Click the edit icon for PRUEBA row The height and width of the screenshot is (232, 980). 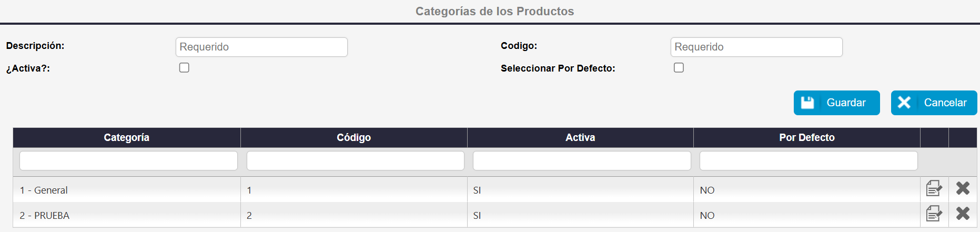[x=934, y=214]
